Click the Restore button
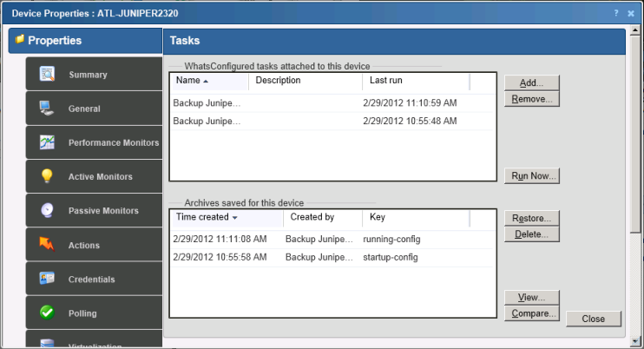 [531, 218]
